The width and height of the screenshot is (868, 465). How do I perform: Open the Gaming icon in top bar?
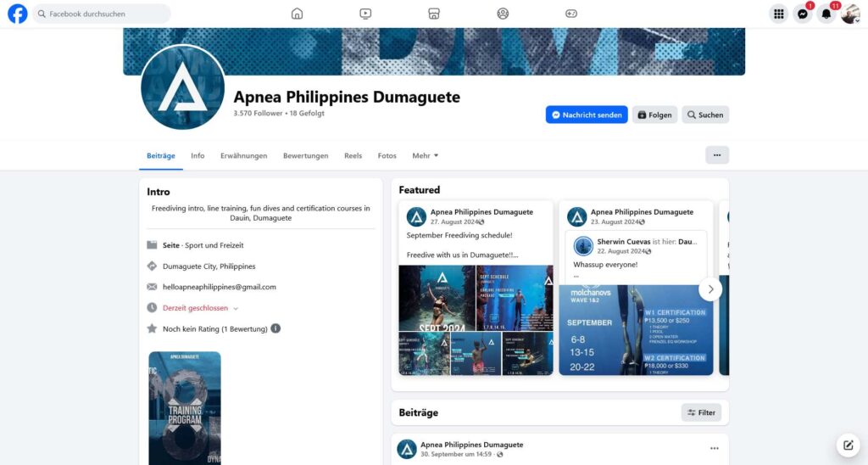coord(571,14)
